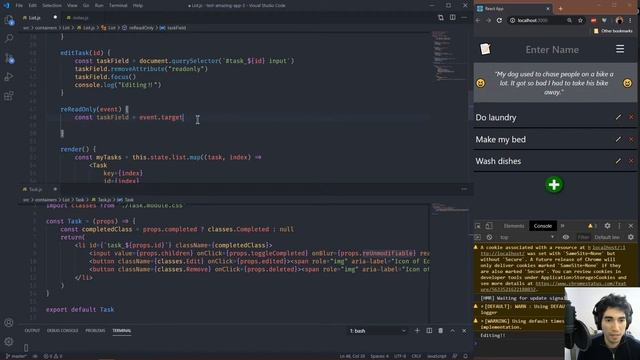
Task: Click the zoom magnifier in address bar
Action: (x=569, y=20)
